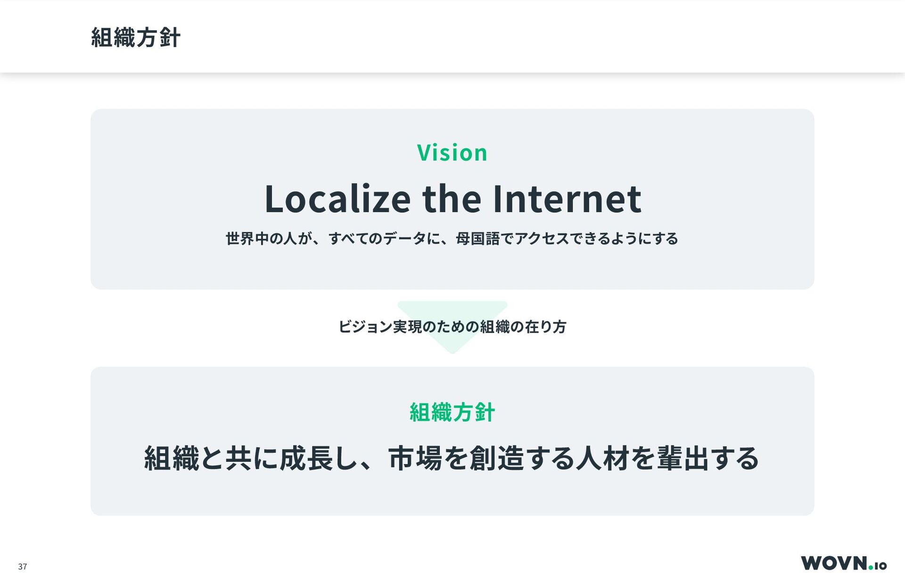Click the Localize the Internet headline
This screenshot has width=905, height=588.
coord(452,199)
